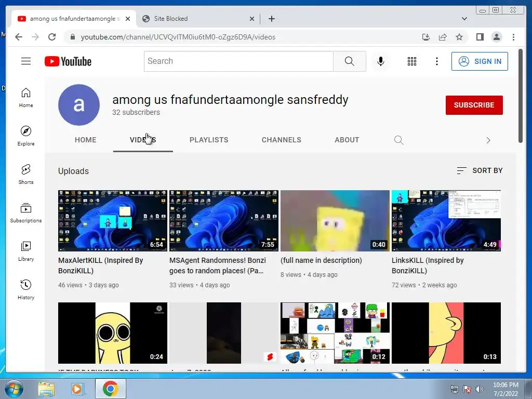Image resolution: width=532 pixels, height=399 pixels.
Task: Share this page using address bar icon
Action: (443, 37)
